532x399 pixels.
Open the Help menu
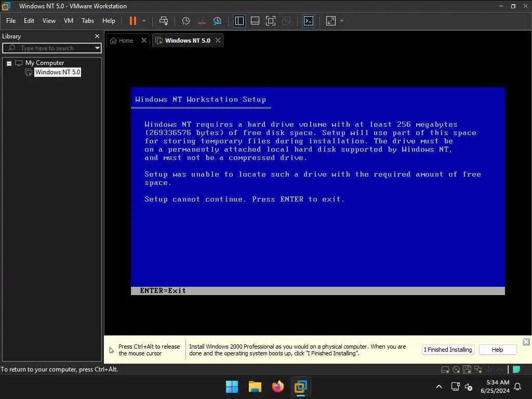pyautogui.click(x=109, y=21)
